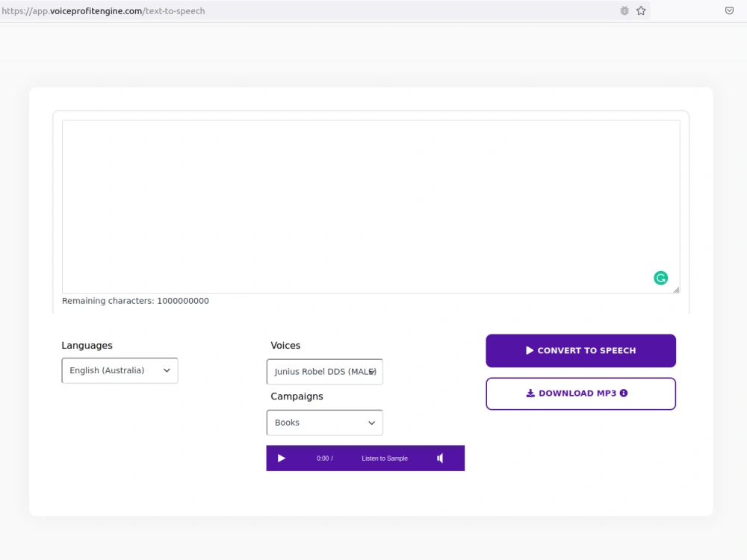Click the "Listen to Sample" label
747x560 pixels.
(x=385, y=458)
